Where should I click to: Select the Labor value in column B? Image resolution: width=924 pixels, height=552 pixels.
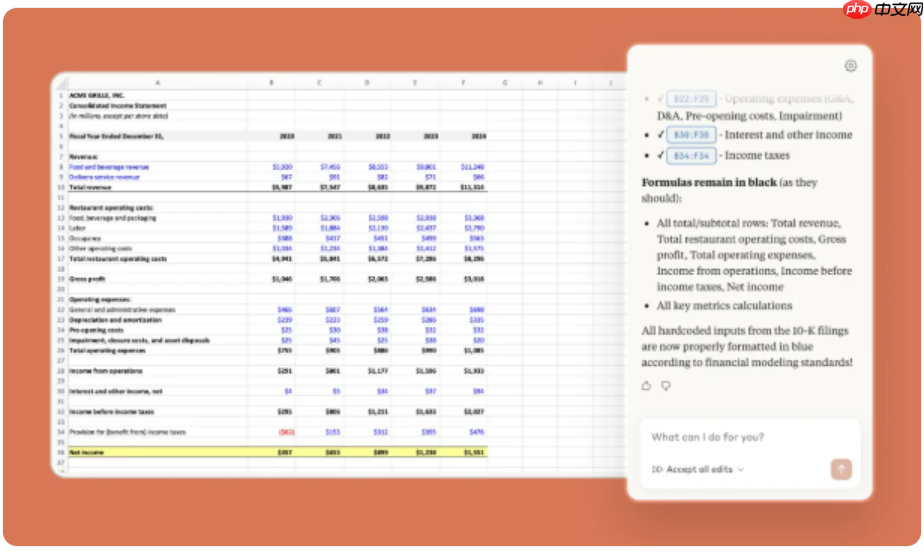pos(282,228)
